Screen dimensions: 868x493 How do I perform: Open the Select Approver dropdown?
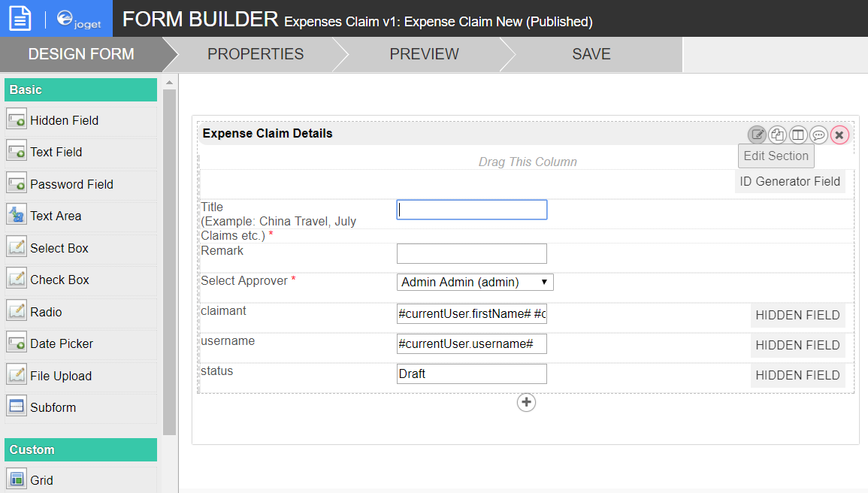[475, 283]
